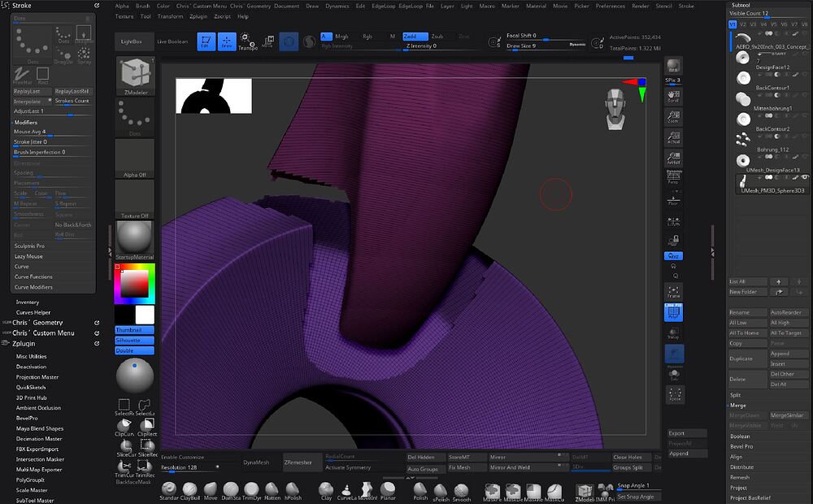The width and height of the screenshot is (813, 504).
Task: Expand the Curve Functions section
Action: click(x=33, y=277)
